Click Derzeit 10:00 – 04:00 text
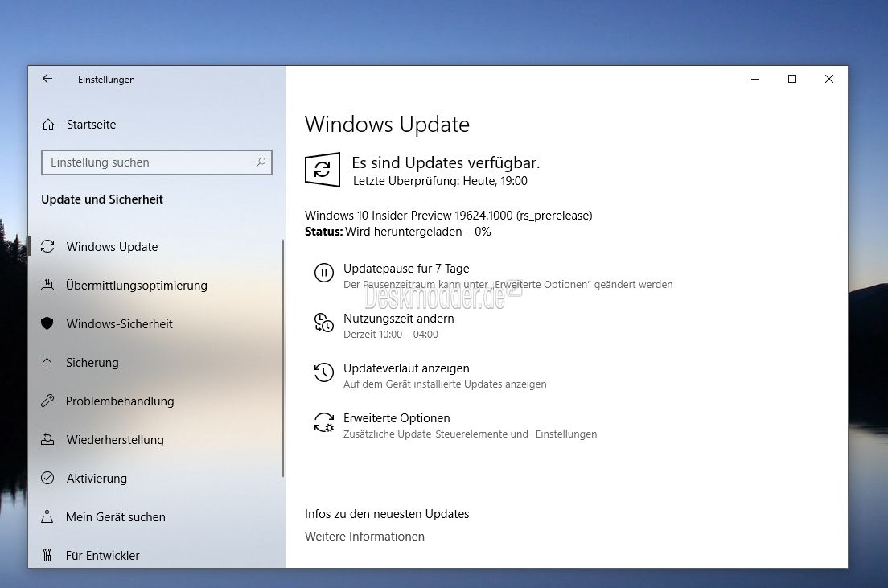This screenshot has width=888, height=588. click(391, 335)
